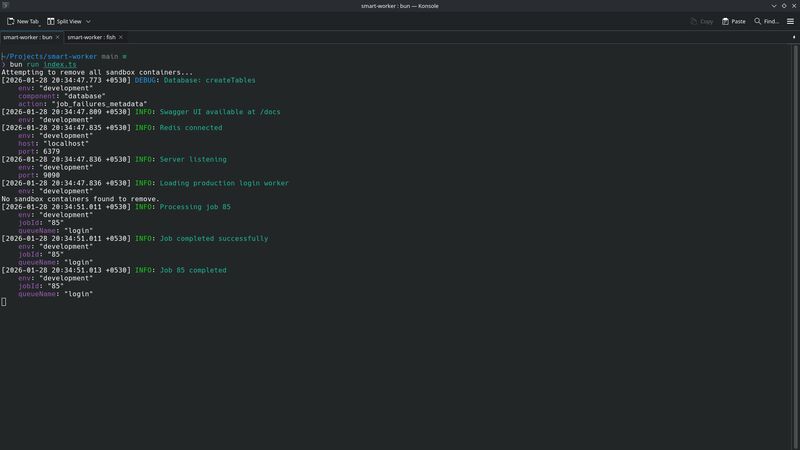The width and height of the screenshot is (800, 450).
Task: Click the ~/Projects/smart-worker path text
Action: point(49,57)
